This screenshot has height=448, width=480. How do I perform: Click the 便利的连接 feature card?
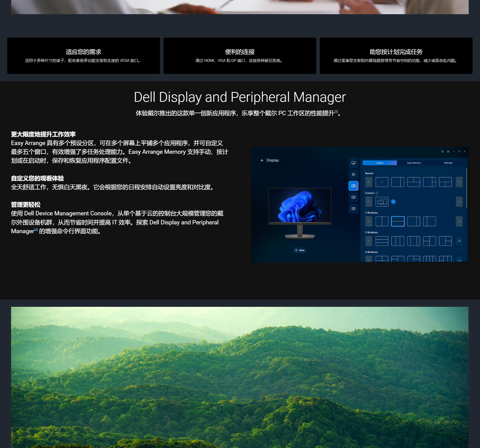tap(240, 56)
